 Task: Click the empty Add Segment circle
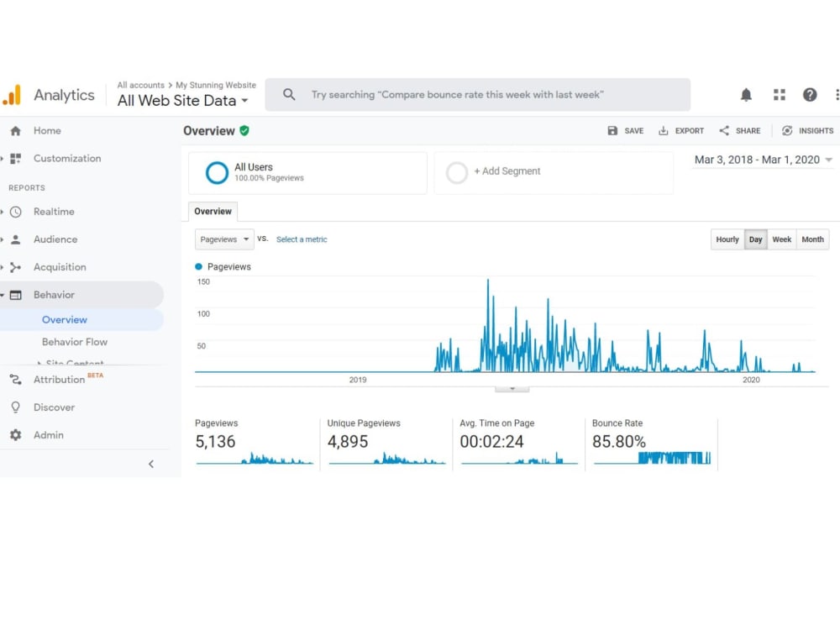[x=457, y=172]
